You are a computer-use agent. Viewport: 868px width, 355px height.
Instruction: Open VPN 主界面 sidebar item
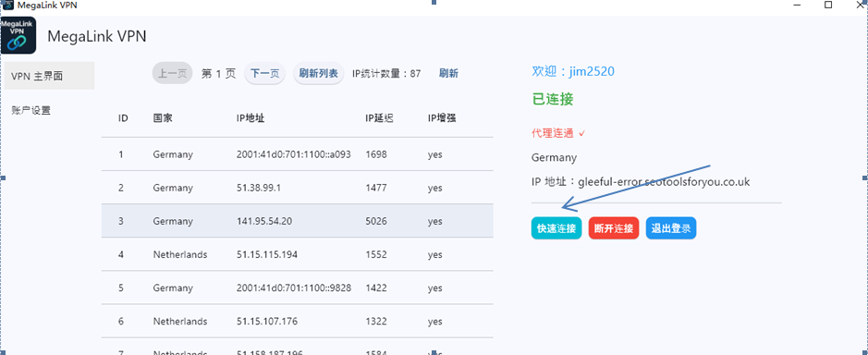(49, 76)
